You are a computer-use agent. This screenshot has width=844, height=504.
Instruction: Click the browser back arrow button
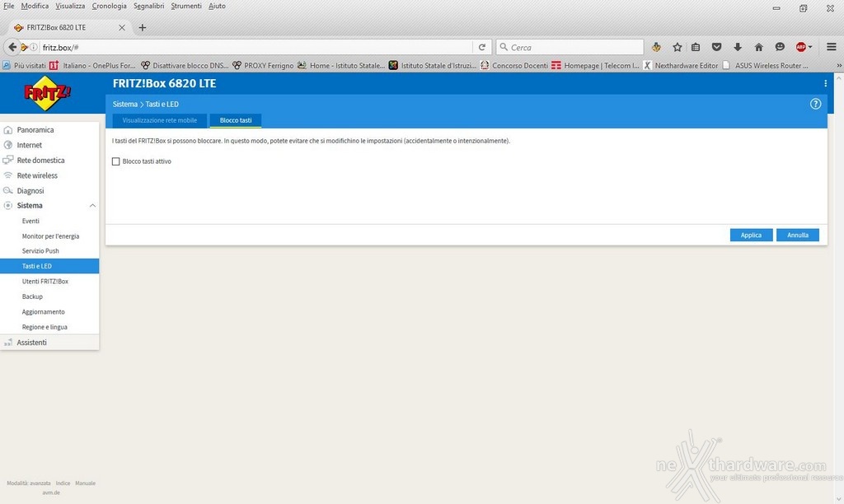click(x=12, y=47)
